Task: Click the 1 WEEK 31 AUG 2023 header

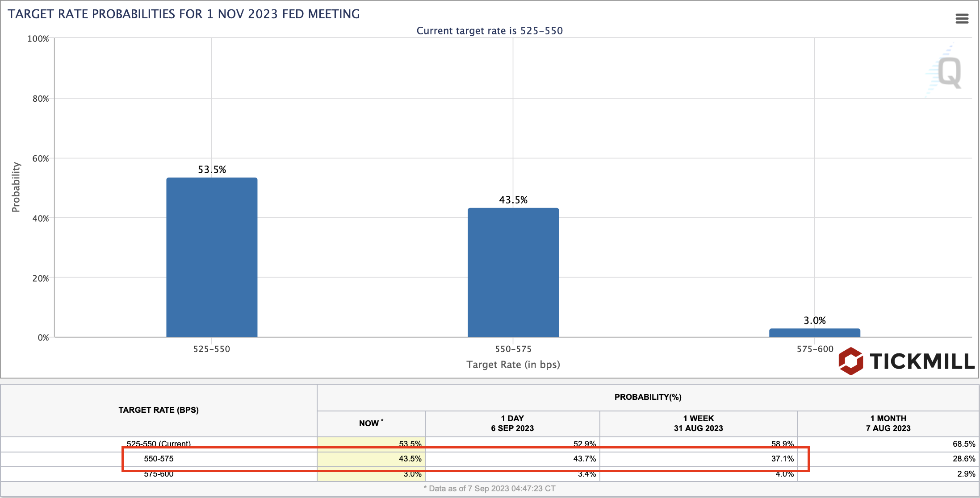Action: (x=698, y=423)
